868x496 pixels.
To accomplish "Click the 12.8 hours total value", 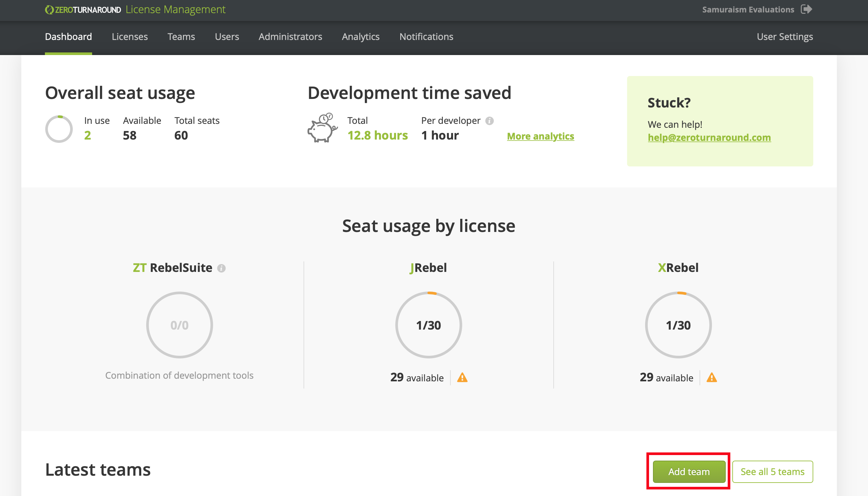I will click(378, 136).
